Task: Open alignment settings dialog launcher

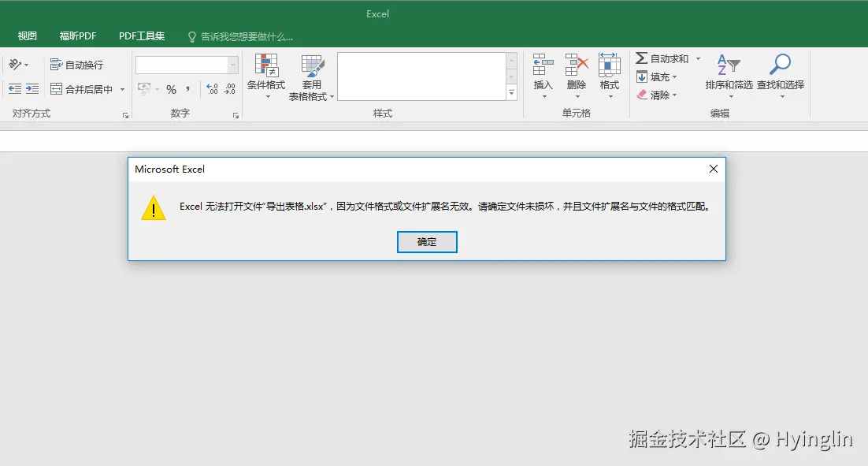Action: click(126, 115)
